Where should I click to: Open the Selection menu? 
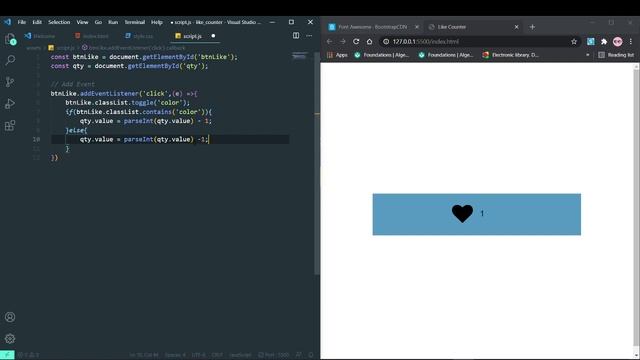[59, 22]
